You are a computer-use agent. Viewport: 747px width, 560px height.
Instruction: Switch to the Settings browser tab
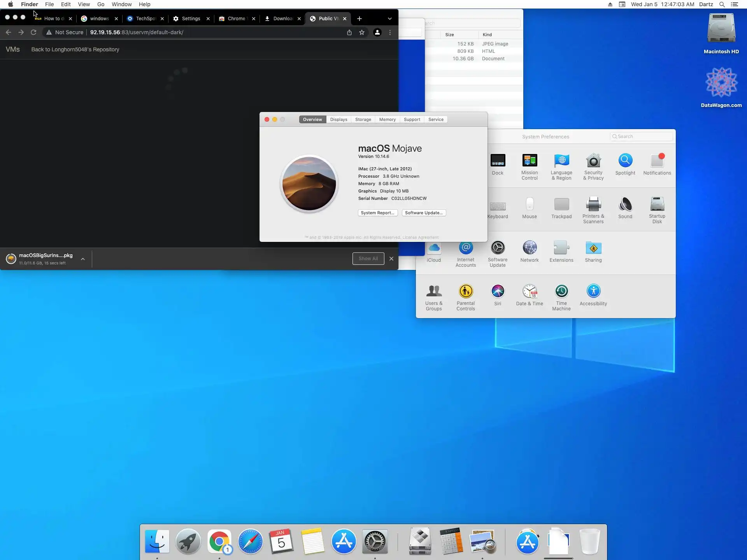191,19
